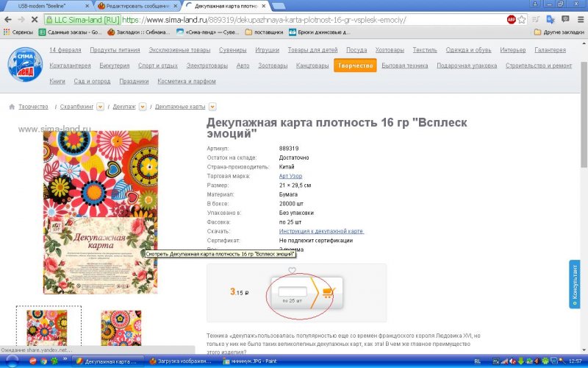
Task: Open the AdBlock extension icon
Action: click(512, 19)
